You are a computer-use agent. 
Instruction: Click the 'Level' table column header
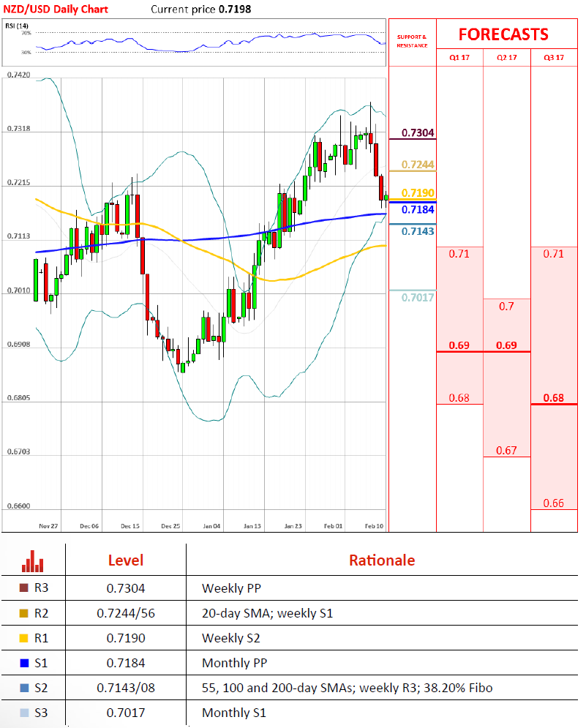tap(126, 560)
